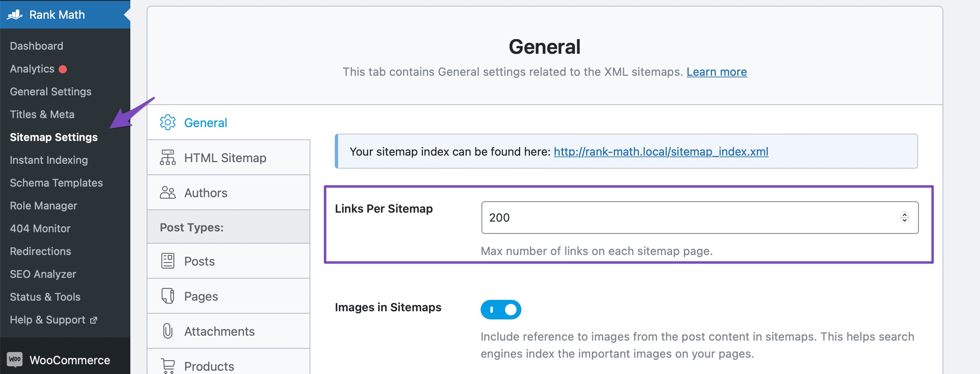The height and width of the screenshot is (374, 980).
Task: Click the General tab gear icon
Action: tap(168, 123)
